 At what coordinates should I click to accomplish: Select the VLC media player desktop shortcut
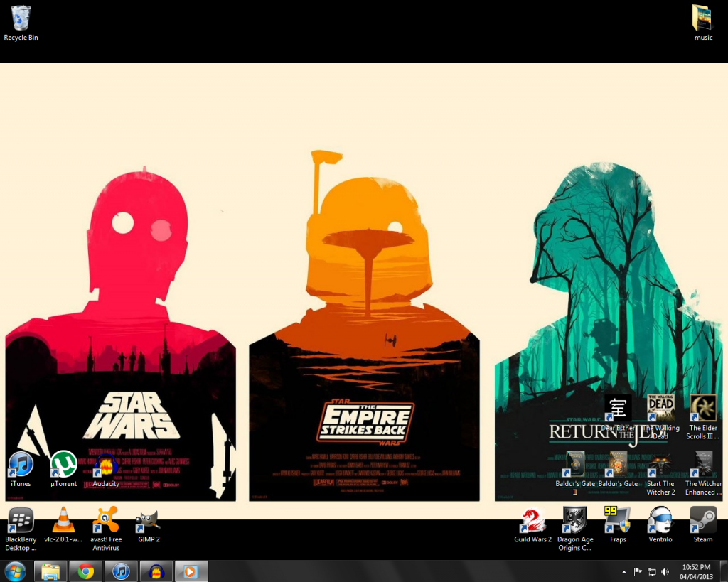(63, 521)
